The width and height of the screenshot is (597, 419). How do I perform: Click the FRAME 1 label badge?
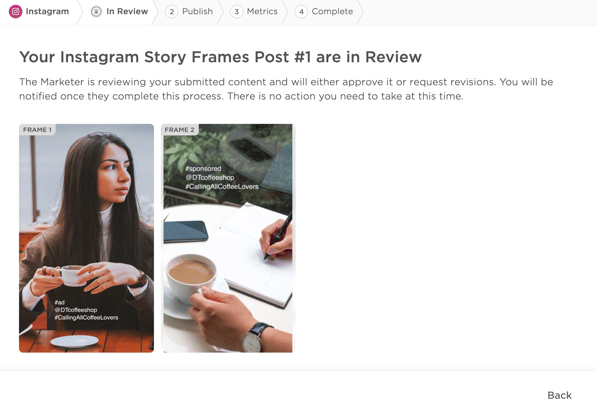pos(37,130)
